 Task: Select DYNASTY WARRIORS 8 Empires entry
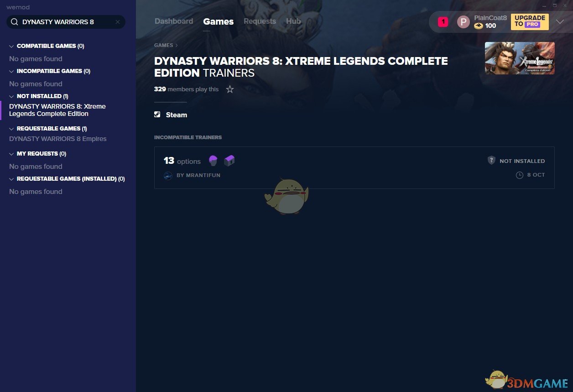point(58,139)
